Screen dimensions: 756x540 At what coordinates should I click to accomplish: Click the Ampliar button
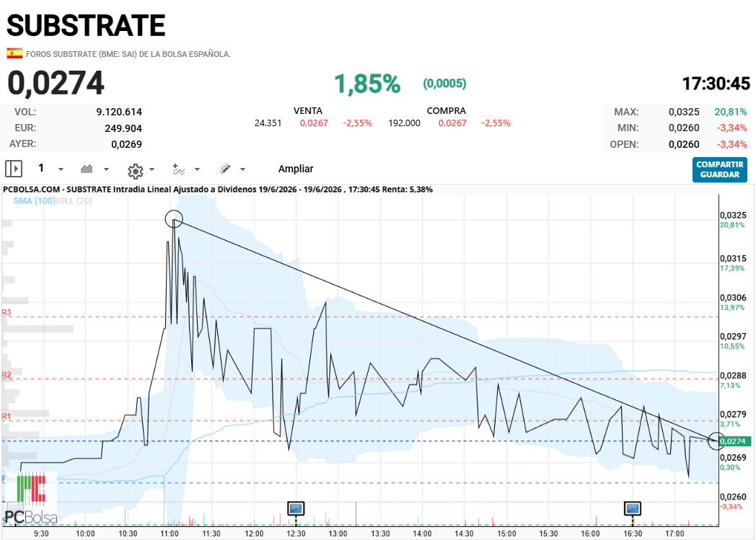tap(296, 169)
